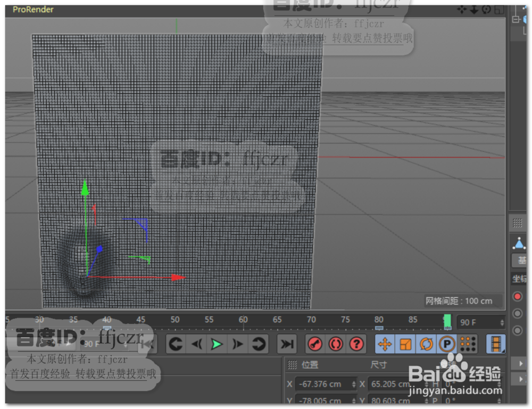
Task: Click the go to previous key button
Action: (x=176, y=344)
